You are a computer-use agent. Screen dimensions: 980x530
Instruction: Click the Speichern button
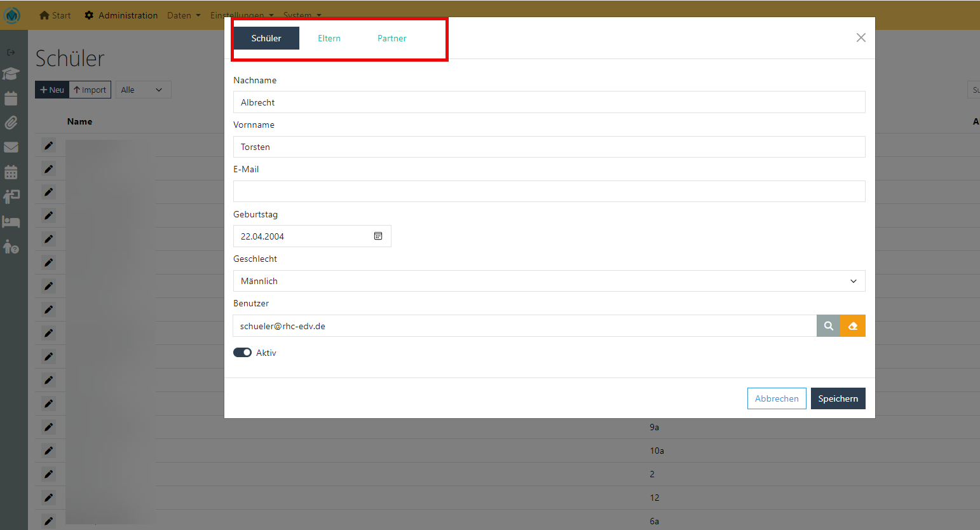(838, 398)
